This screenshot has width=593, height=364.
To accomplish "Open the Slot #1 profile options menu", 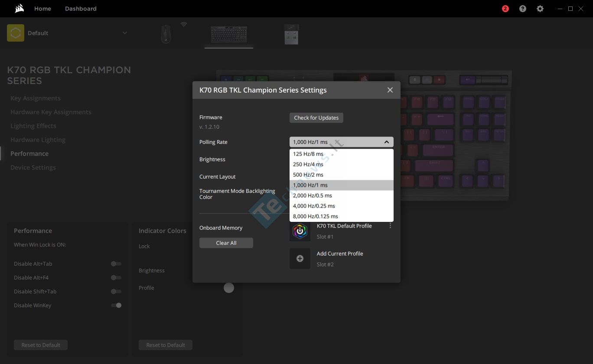I will (390, 226).
